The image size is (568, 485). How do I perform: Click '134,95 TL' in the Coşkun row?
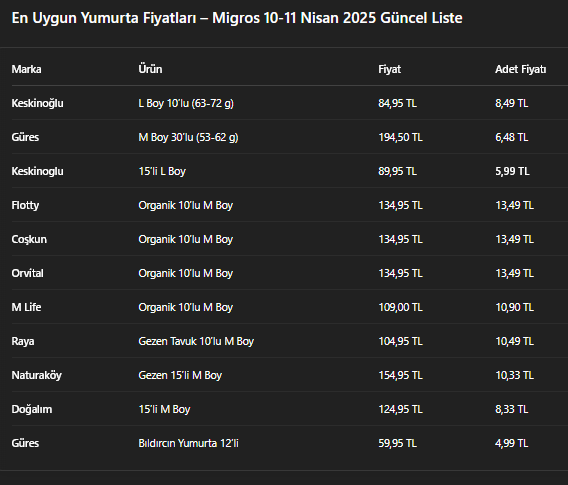point(400,239)
